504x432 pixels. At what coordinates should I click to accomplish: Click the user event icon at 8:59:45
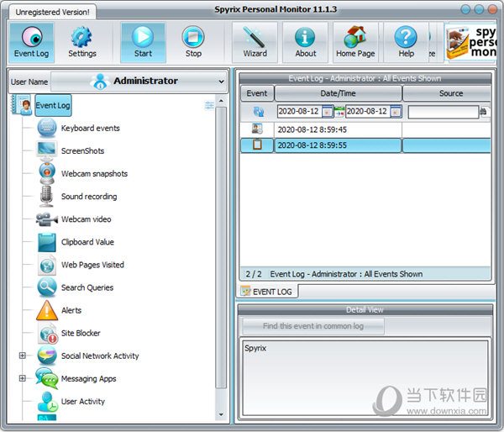[257, 129]
